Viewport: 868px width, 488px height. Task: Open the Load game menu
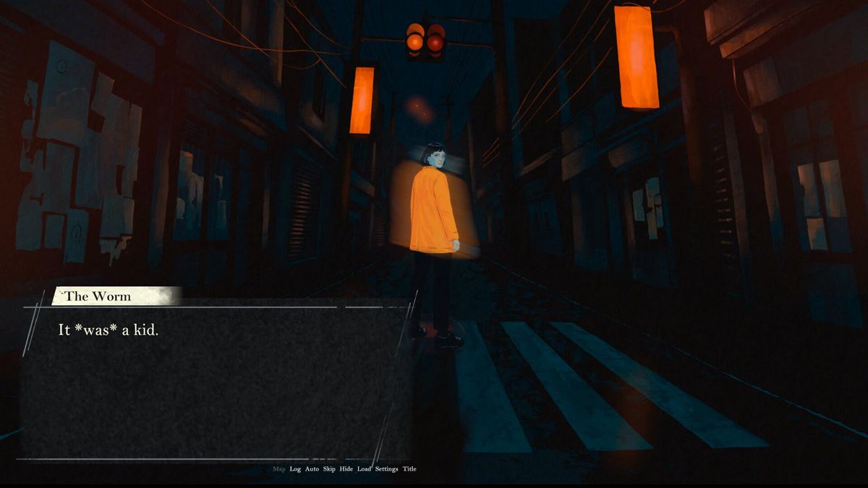point(364,469)
